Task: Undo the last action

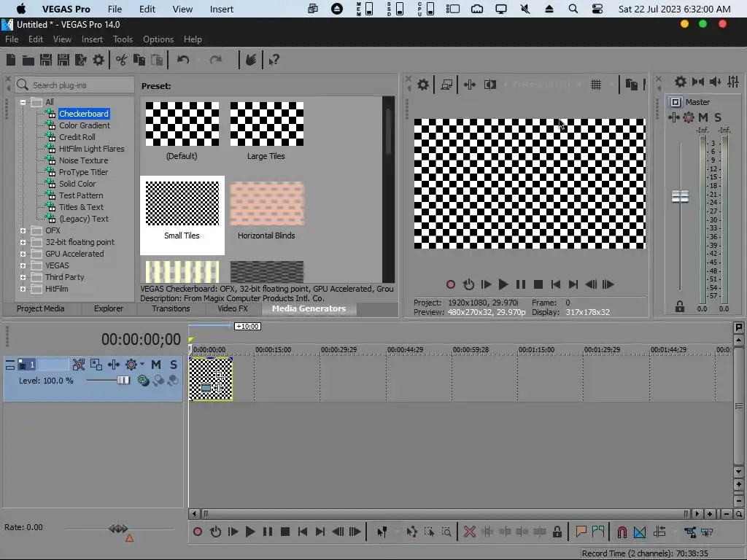Action: click(x=183, y=60)
